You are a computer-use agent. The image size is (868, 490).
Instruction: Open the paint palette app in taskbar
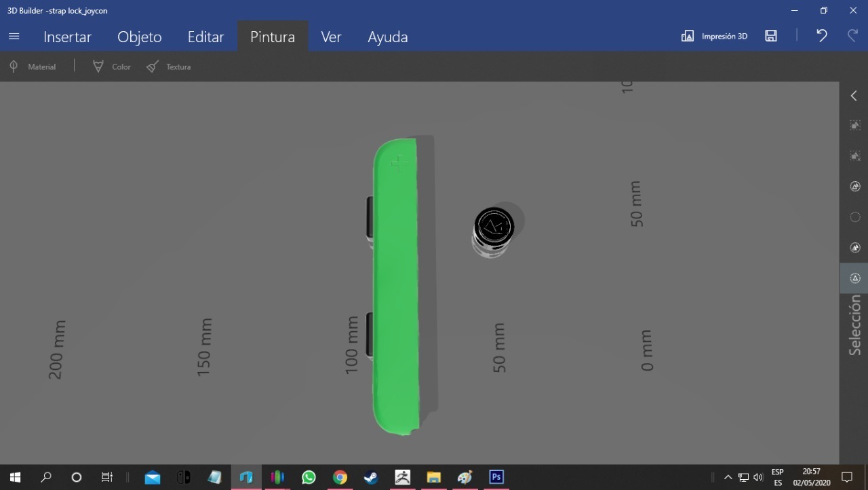pos(465,477)
